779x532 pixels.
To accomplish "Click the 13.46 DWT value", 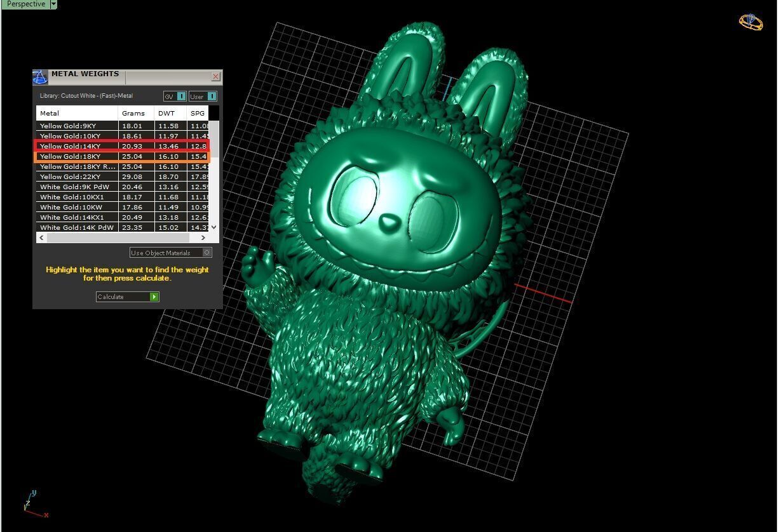I will (168, 146).
